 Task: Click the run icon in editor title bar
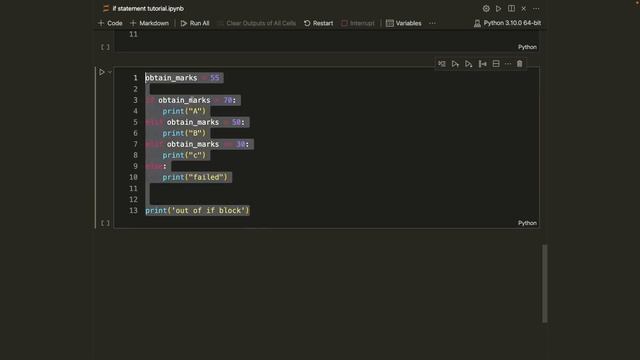498,9
